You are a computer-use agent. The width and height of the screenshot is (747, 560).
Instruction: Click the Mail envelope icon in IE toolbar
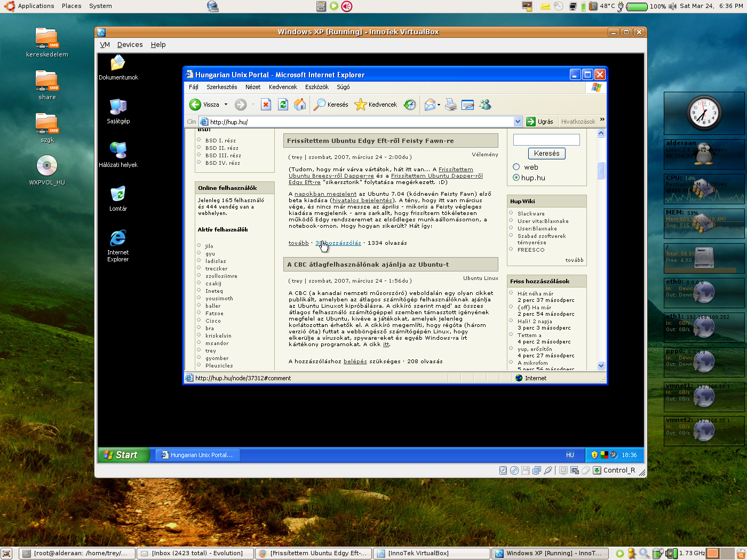[x=430, y=105]
